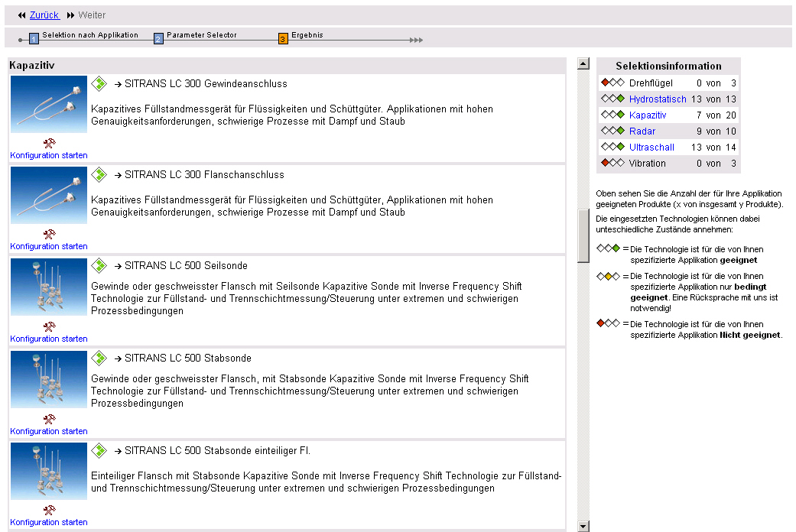Open the SITRANS LC 500 Seilsonde title
The image size is (796, 532).
pos(186,265)
